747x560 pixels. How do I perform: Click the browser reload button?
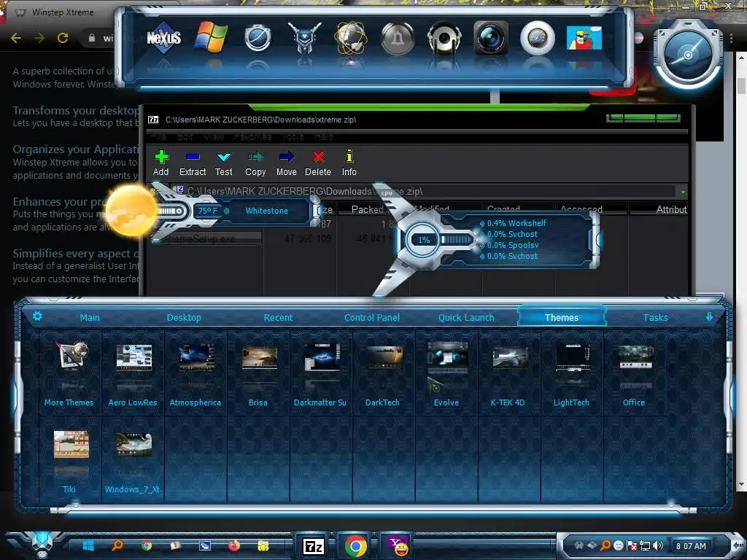click(x=63, y=38)
